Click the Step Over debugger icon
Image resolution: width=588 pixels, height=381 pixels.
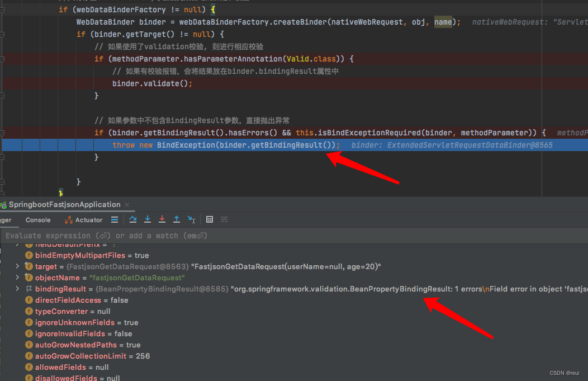coord(133,219)
